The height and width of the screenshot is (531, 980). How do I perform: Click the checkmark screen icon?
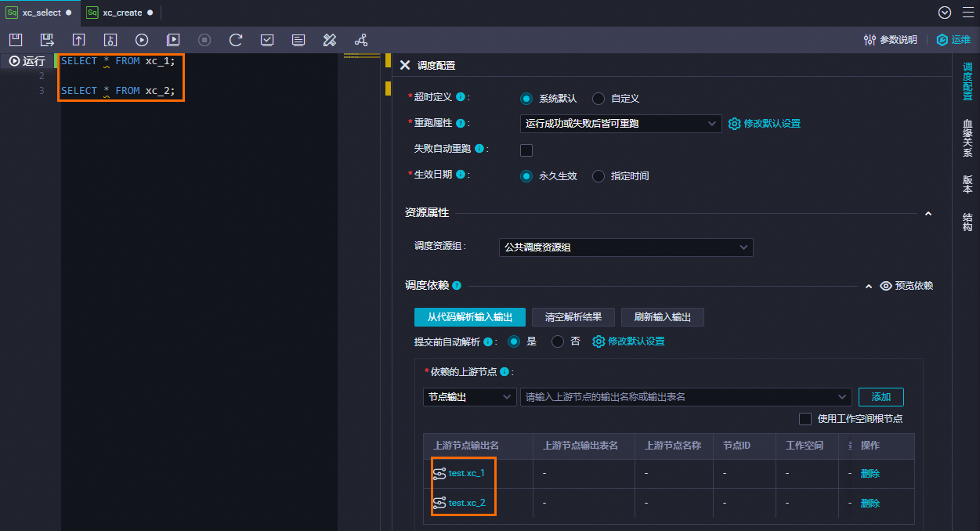267,40
